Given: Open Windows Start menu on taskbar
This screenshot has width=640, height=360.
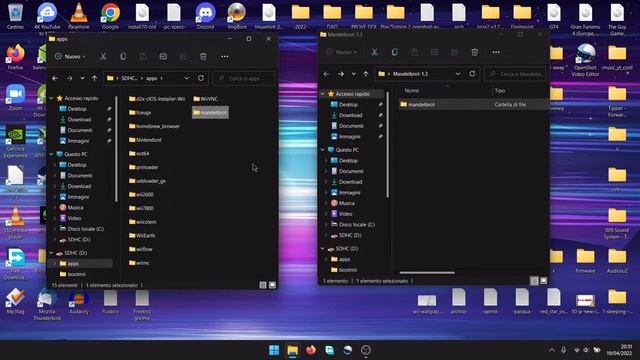Looking at the screenshot, I should (x=274, y=350).
